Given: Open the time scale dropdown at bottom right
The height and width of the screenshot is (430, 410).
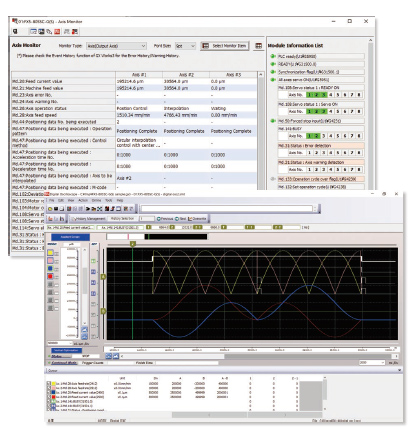Looking at the screenshot, I should click(x=372, y=362).
